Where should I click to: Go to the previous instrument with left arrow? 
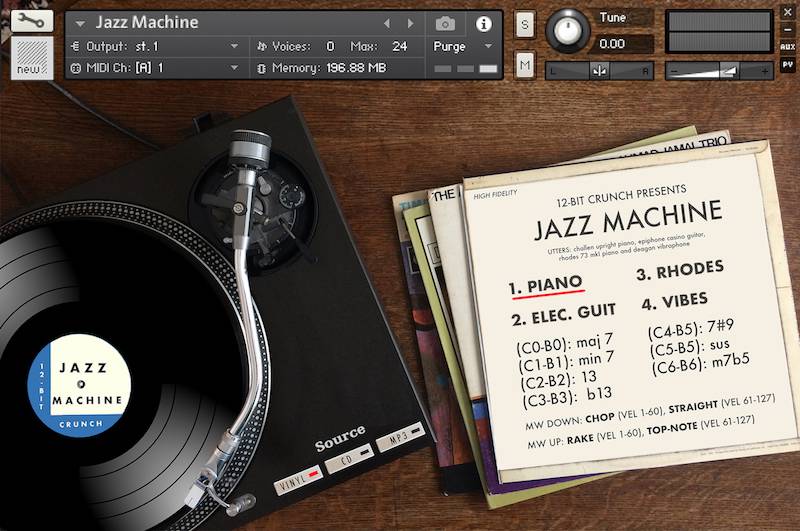coord(388,23)
